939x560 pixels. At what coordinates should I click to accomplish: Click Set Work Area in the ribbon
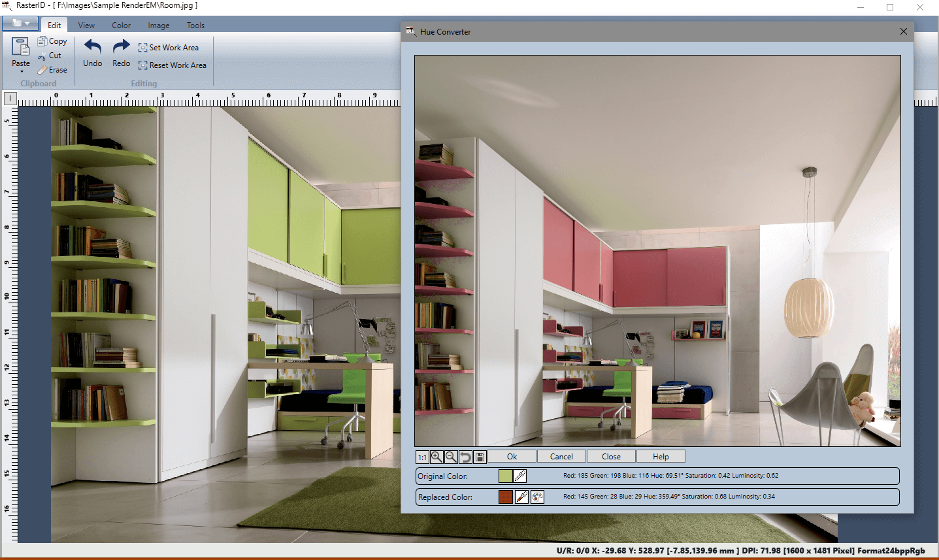tap(169, 48)
